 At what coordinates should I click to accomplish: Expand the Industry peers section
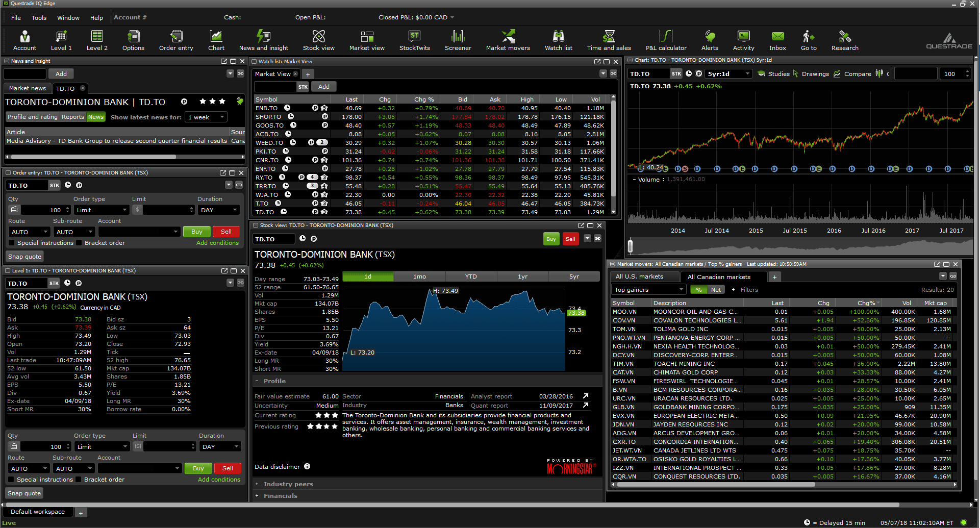coord(288,484)
